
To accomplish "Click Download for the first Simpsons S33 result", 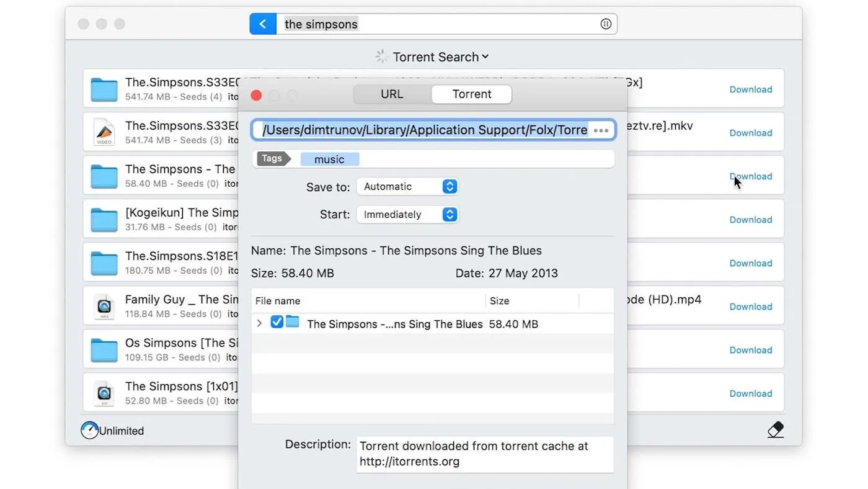I will [x=750, y=89].
